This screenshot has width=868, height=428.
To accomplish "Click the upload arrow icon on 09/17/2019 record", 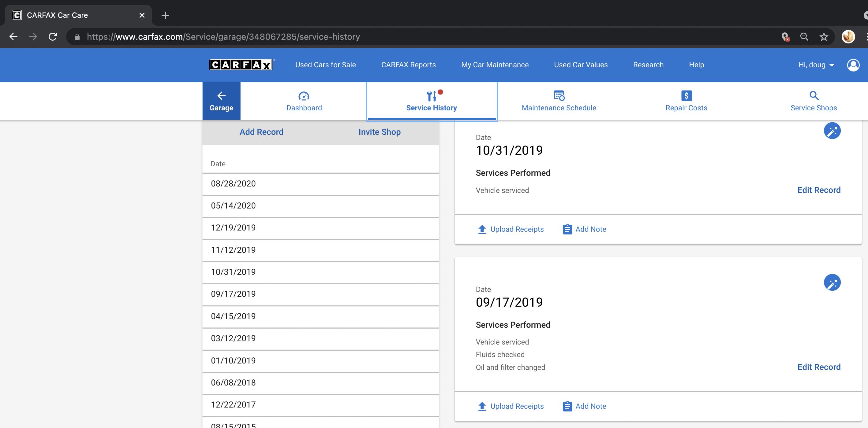I will (x=482, y=407).
